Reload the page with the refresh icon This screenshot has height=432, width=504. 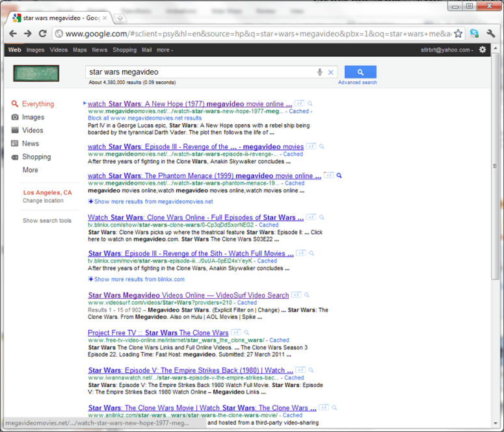[x=43, y=34]
